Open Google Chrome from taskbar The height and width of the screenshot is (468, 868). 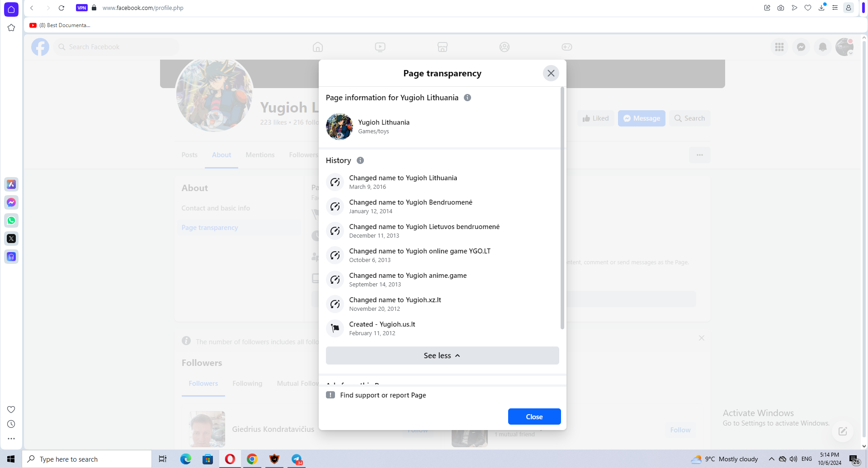point(252,459)
